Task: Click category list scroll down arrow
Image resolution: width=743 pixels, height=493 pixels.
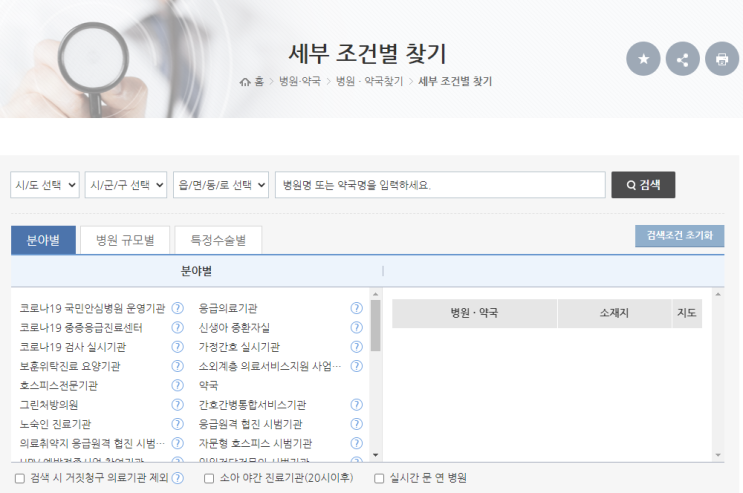Action: [375, 456]
